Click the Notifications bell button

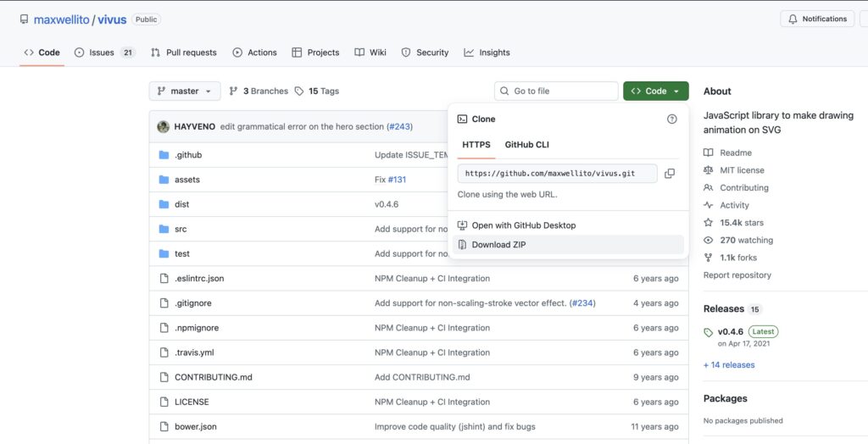click(x=818, y=19)
